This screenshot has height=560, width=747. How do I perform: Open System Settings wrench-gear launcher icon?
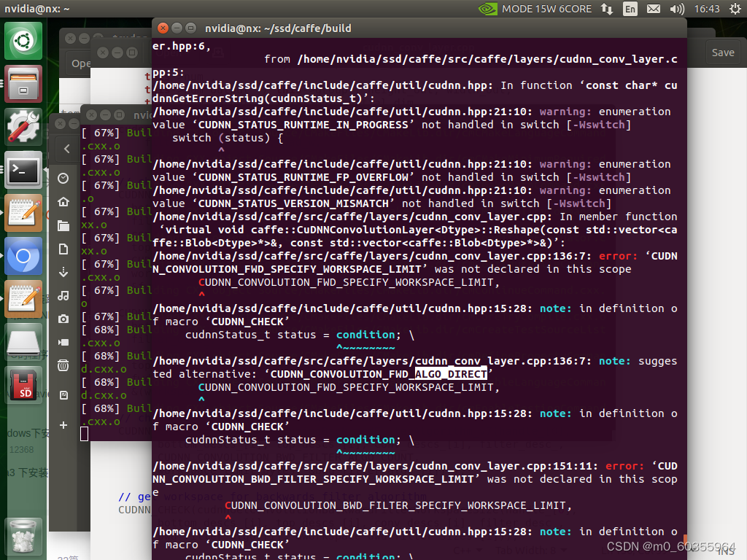[x=23, y=127]
